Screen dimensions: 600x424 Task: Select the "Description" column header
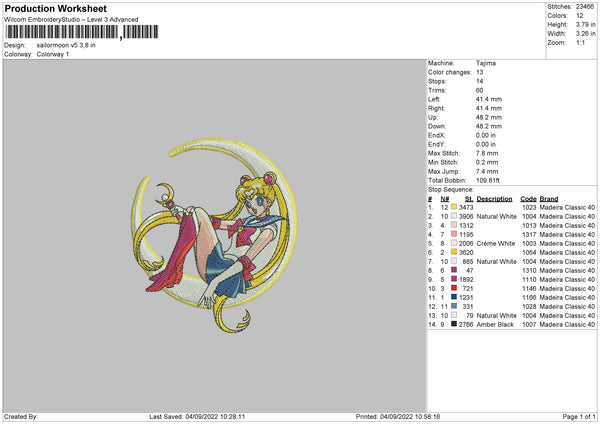[494, 199]
